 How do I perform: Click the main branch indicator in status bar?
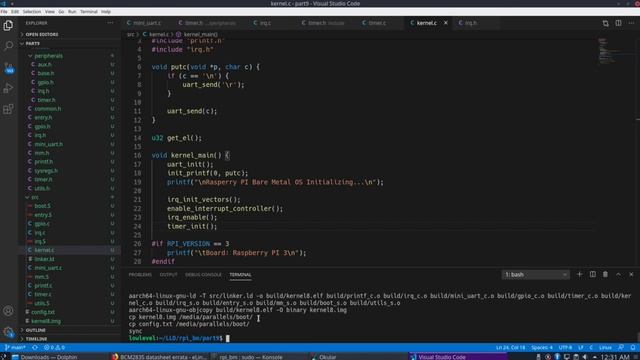coord(15,347)
